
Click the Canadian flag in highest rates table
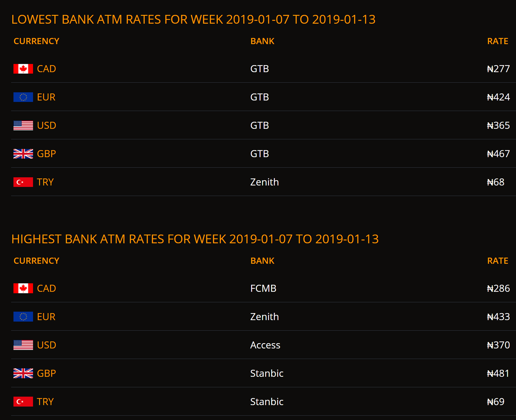[23, 289]
